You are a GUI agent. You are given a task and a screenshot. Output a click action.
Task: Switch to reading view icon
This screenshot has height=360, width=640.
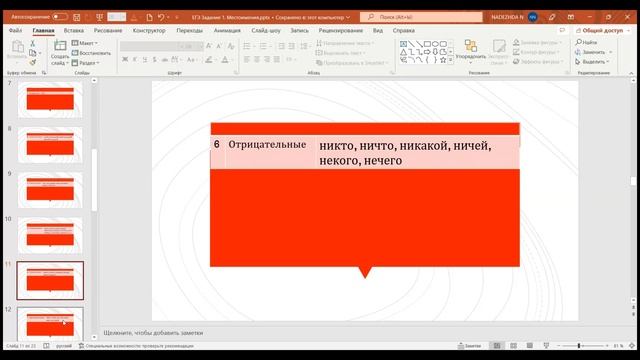pyautogui.click(x=529, y=346)
